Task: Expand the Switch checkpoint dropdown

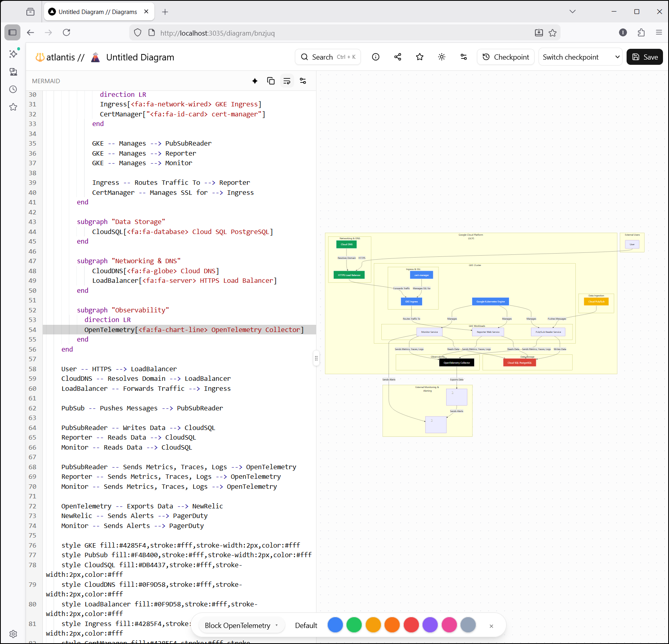Action: pos(581,57)
